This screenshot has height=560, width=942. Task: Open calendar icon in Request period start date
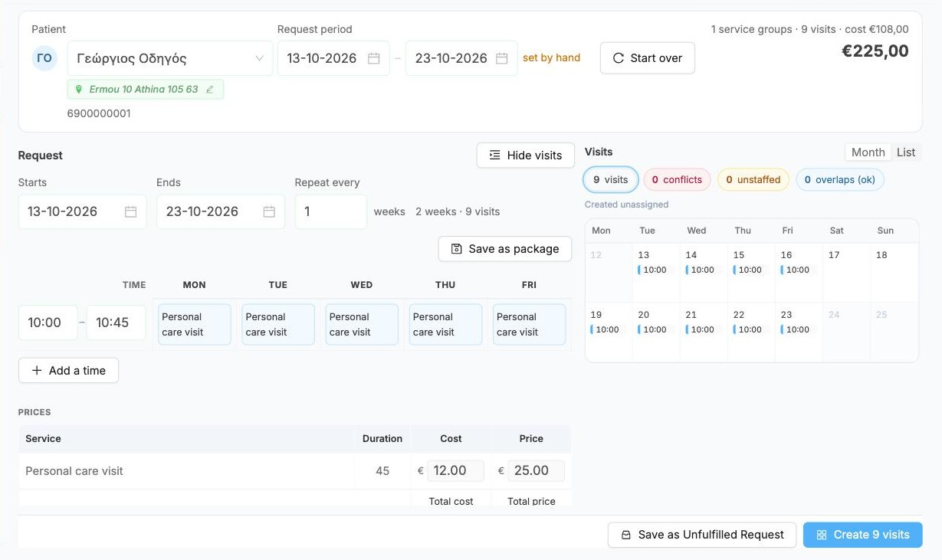pos(374,58)
